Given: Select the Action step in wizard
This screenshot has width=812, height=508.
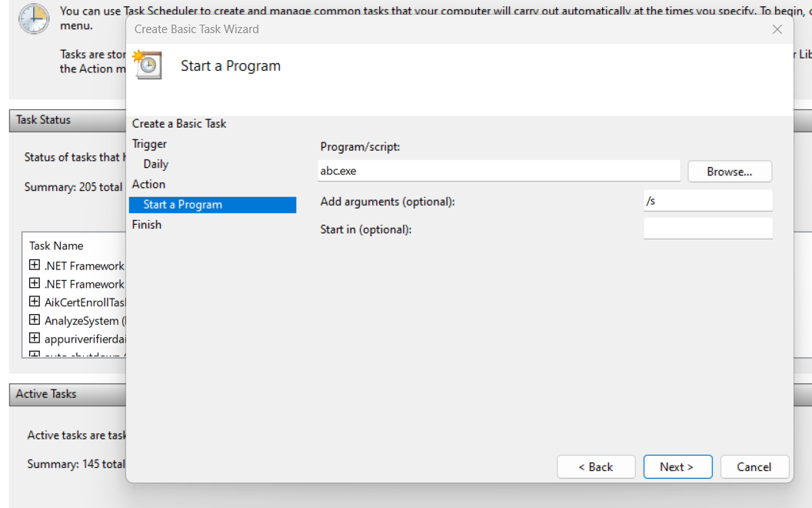Looking at the screenshot, I should tap(148, 185).
